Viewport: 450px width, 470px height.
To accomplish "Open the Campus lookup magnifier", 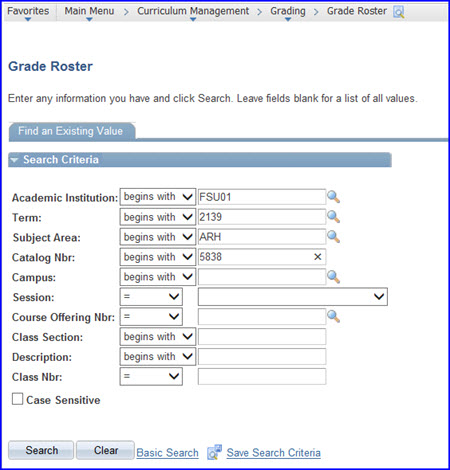I will 333,277.
